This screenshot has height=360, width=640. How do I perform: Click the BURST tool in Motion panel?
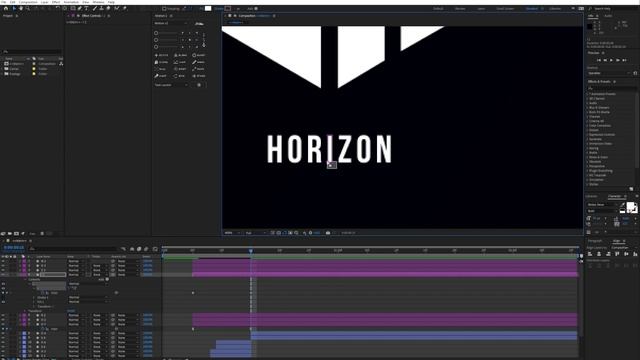tap(199, 55)
